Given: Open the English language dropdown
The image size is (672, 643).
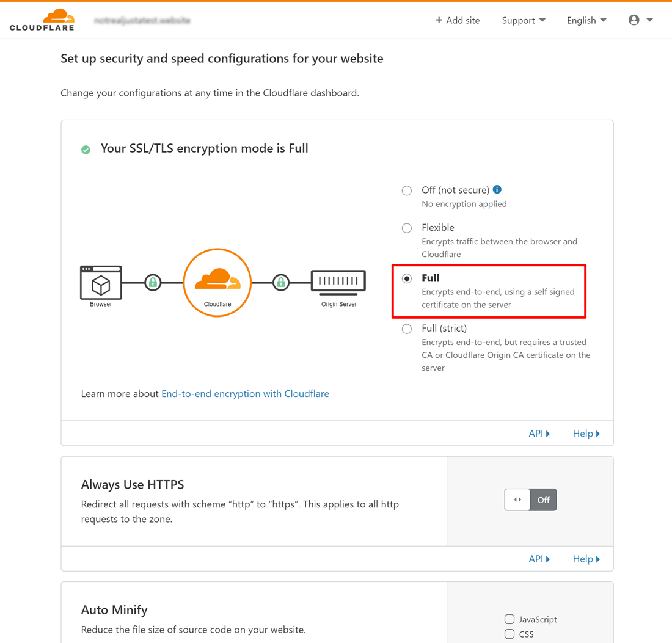Looking at the screenshot, I should point(586,20).
